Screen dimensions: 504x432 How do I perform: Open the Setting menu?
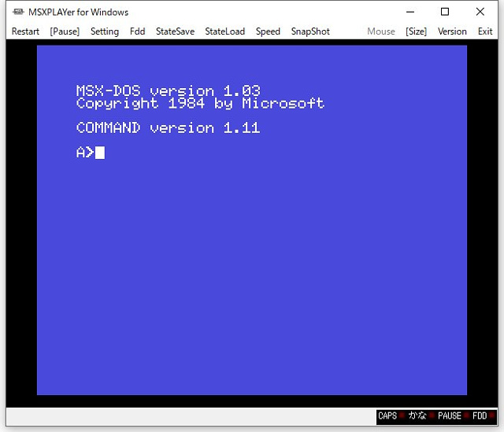point(105,31)
